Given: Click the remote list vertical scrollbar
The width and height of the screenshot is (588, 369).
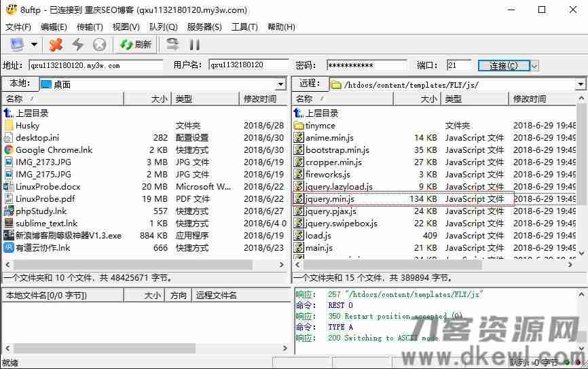Looking at the screenshot, I should click(x=581, y=155).
